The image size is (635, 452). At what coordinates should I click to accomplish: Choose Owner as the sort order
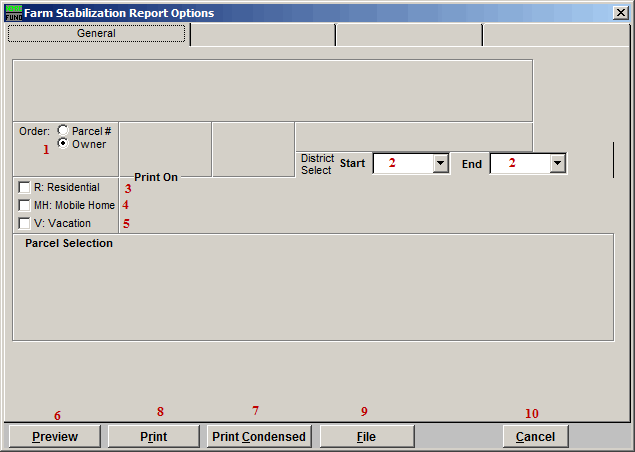pos(64,144)
